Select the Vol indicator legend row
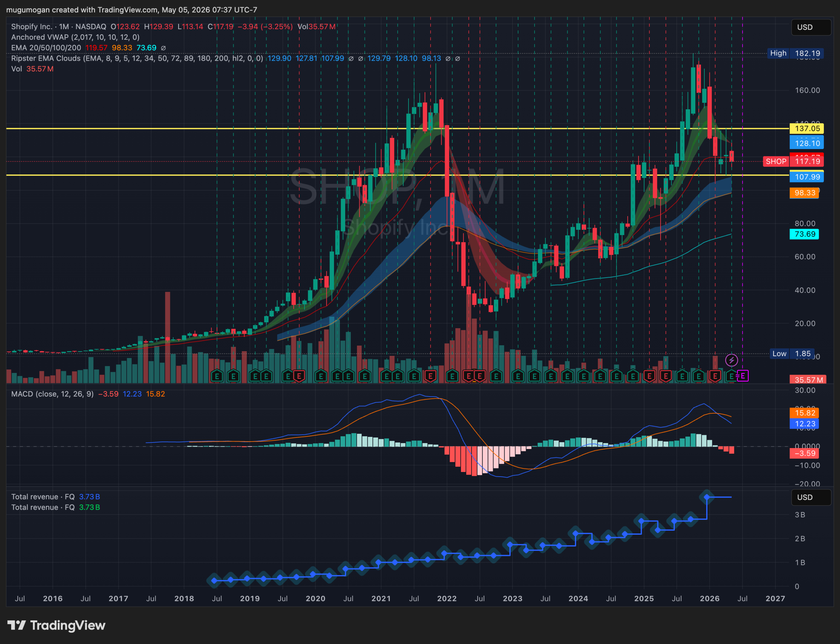The image size is (840, 644). pyautogui.click(x=32, y=69)
